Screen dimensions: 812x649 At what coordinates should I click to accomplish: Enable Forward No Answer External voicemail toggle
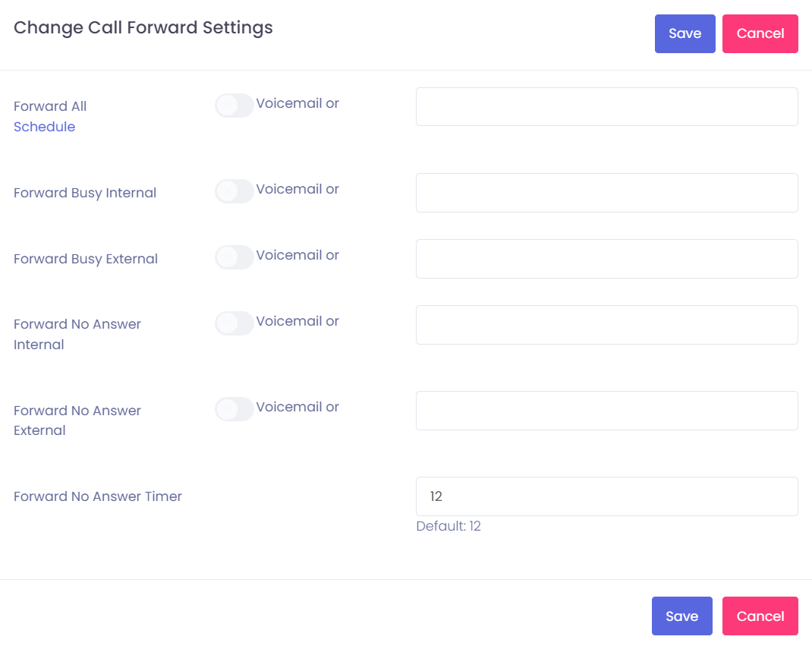(234, 409)
